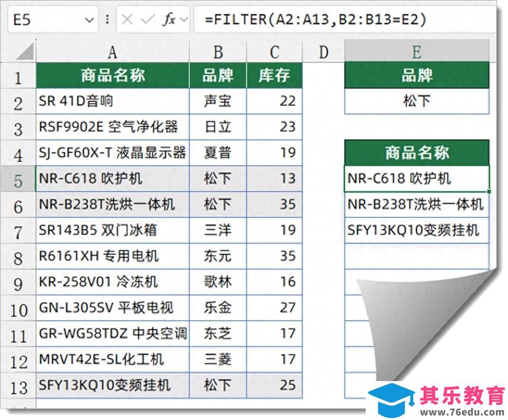Click the Enter checkmark icon in formula bar

point(148,20)
